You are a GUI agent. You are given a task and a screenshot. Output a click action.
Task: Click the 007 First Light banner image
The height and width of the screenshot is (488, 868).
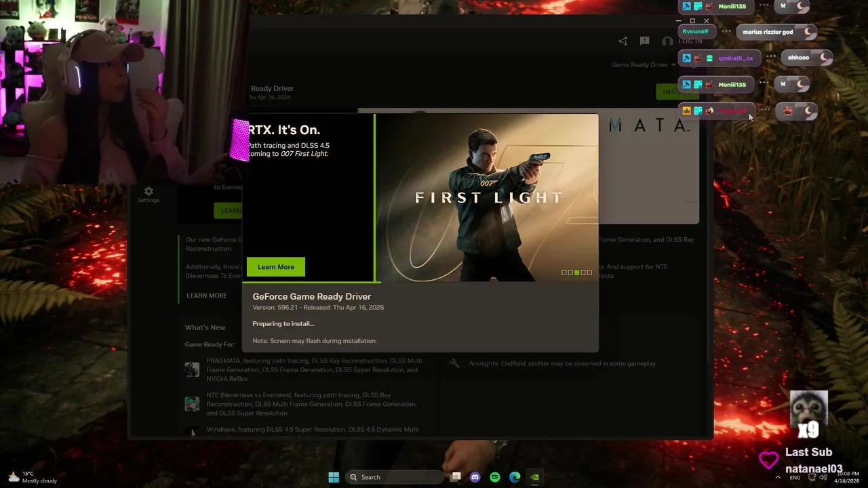487,197
